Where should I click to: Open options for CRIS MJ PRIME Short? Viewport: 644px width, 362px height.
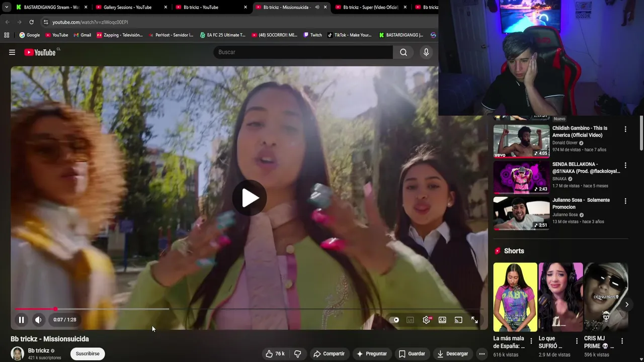622,341
